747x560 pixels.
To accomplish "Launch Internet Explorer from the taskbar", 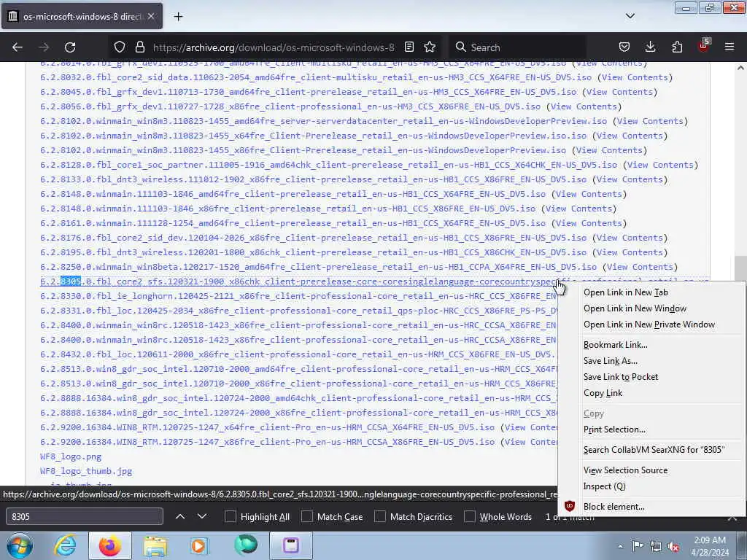I will pos(65,545).
